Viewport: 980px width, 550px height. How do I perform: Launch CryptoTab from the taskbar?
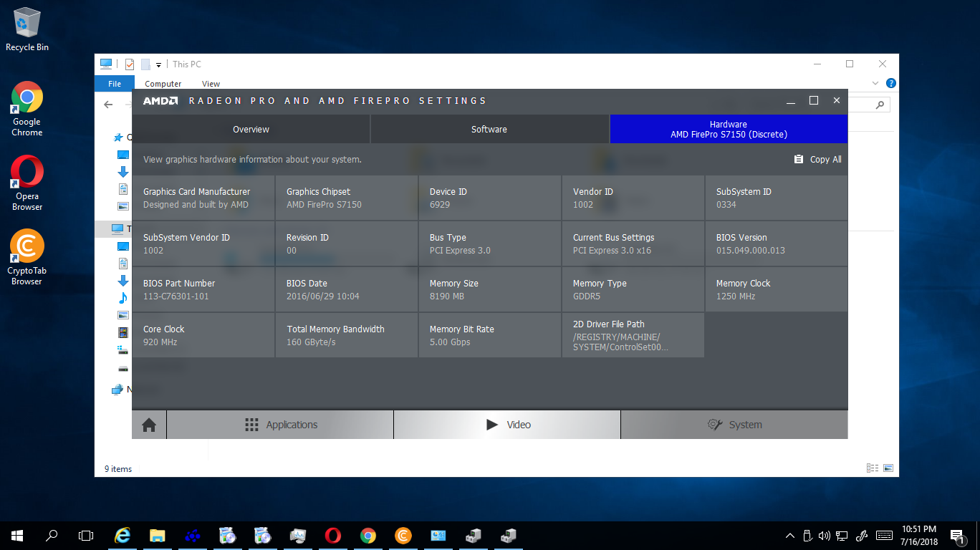point(403,536)
